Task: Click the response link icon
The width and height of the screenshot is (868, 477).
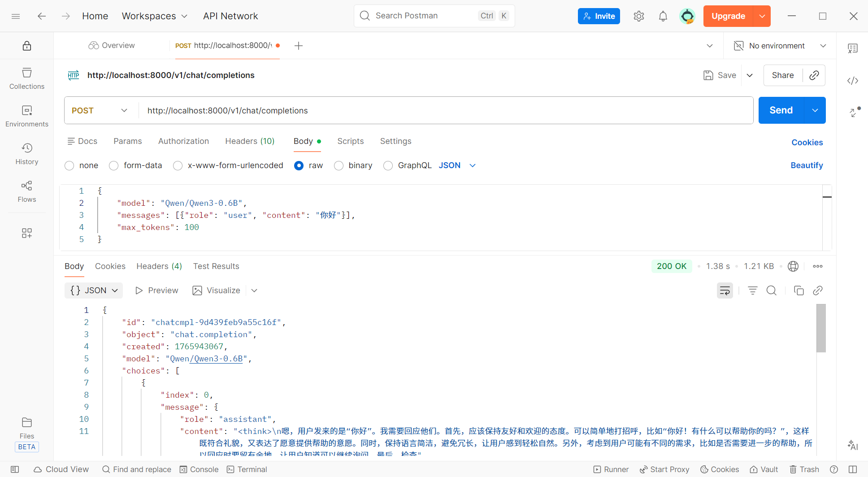Action: (818, 291)
